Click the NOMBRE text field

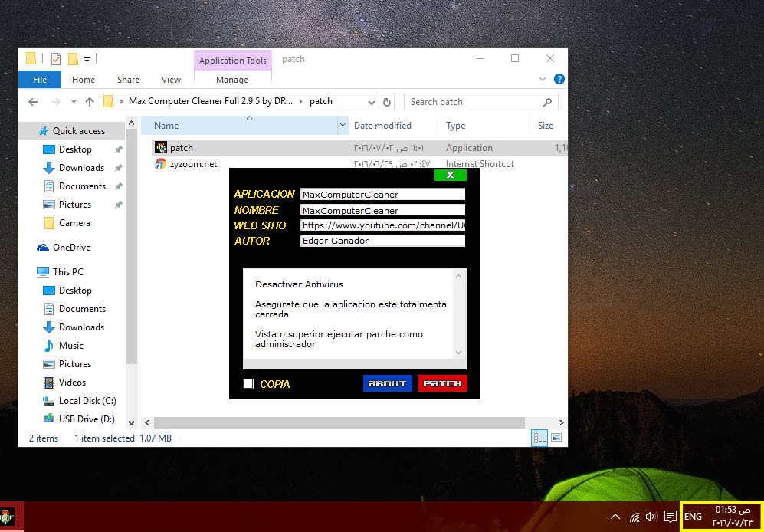click(382, 210)
